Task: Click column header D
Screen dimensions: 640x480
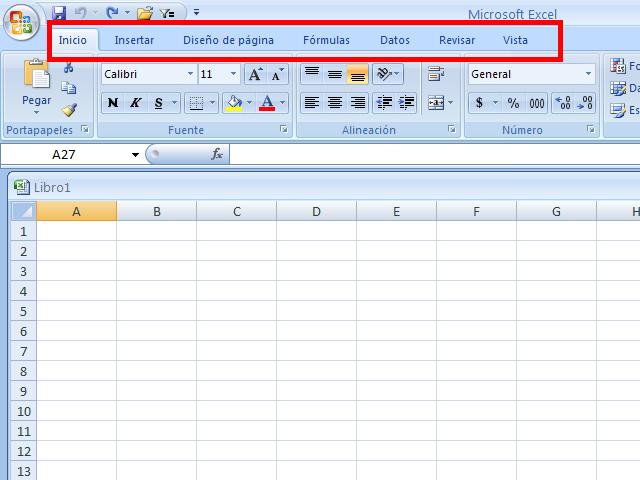Action: [316, 211]
